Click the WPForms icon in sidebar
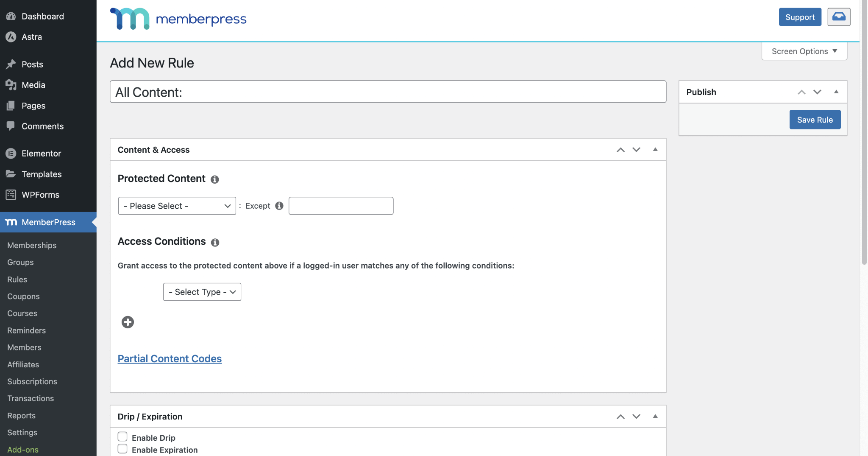Image resolution: width=868 pixels, height=456 pixels. pyautogui.click(x=11, y=195)
